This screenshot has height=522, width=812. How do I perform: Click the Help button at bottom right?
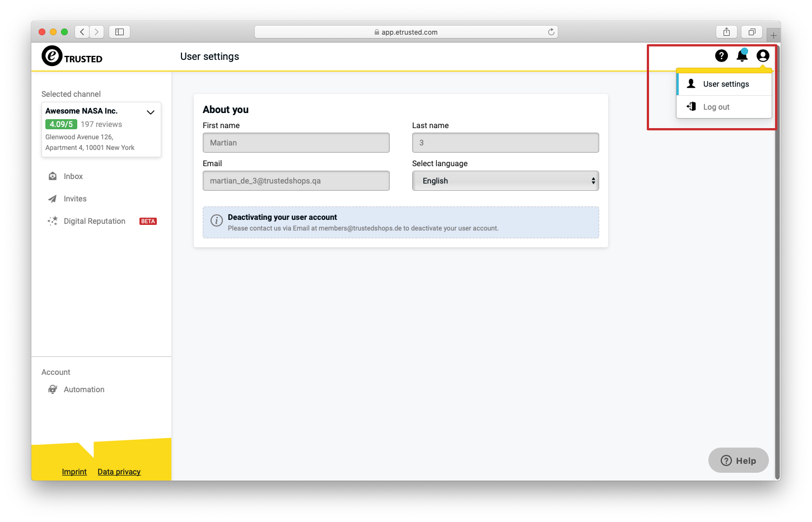point(739,460)
